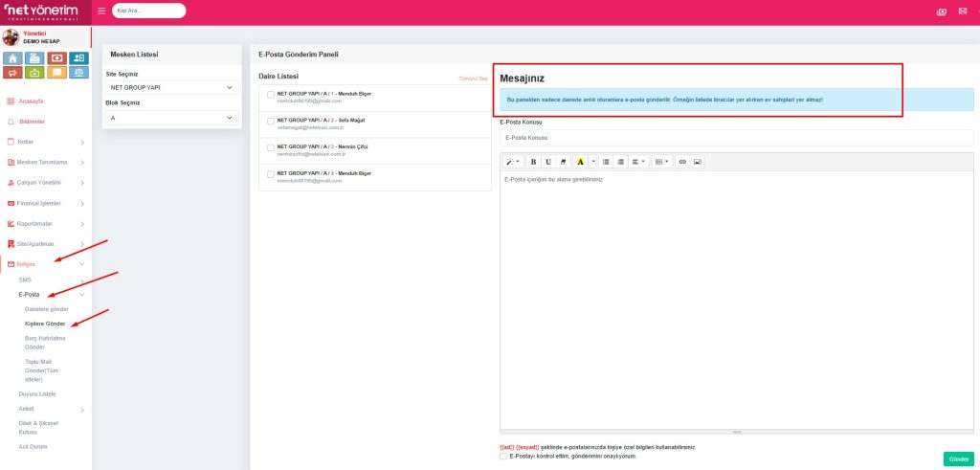
Task: Check the box for Sefa Mağat
Action: 271,121
